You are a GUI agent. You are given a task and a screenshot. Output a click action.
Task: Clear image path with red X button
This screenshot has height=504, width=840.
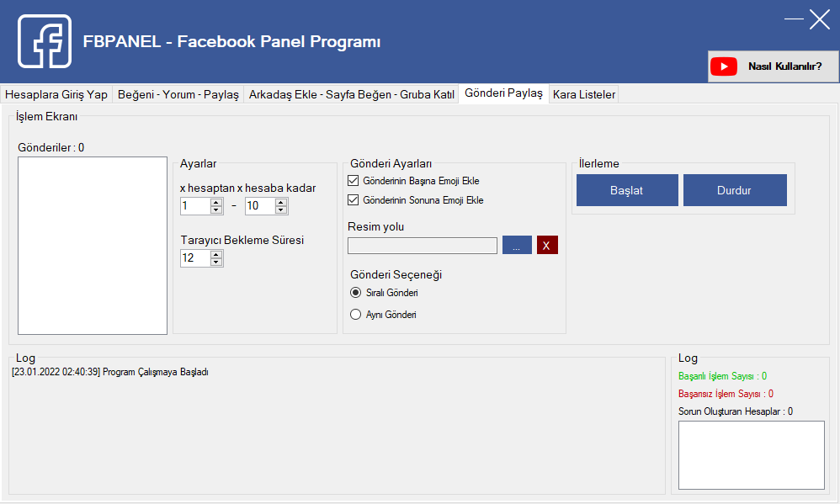[x=547, y=245]
